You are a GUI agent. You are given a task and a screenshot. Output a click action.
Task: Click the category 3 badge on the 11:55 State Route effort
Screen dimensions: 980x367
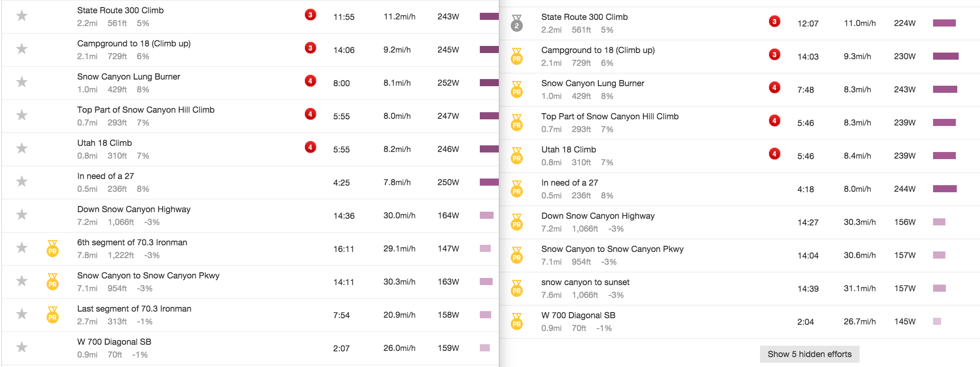point(310,15)
